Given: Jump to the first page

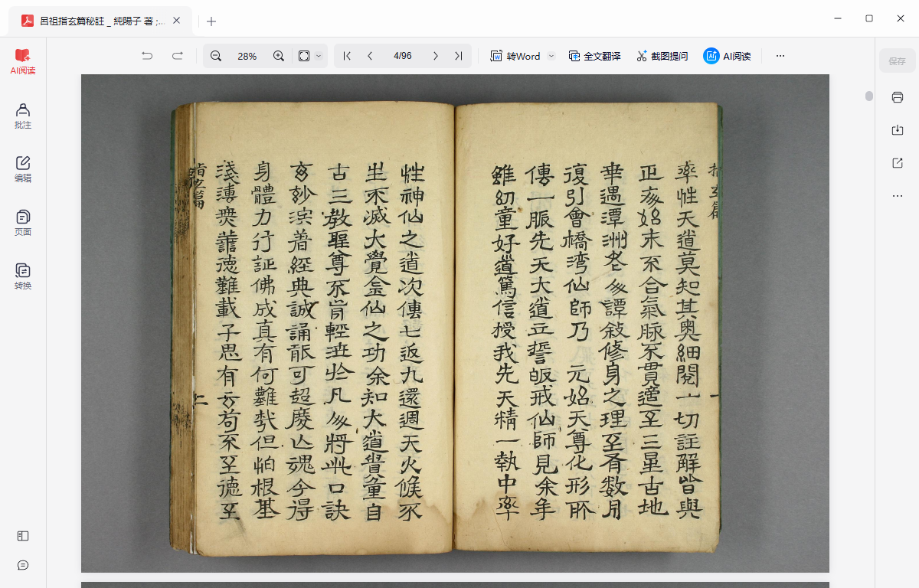Looking at the screenshot, I should point(347,56).
